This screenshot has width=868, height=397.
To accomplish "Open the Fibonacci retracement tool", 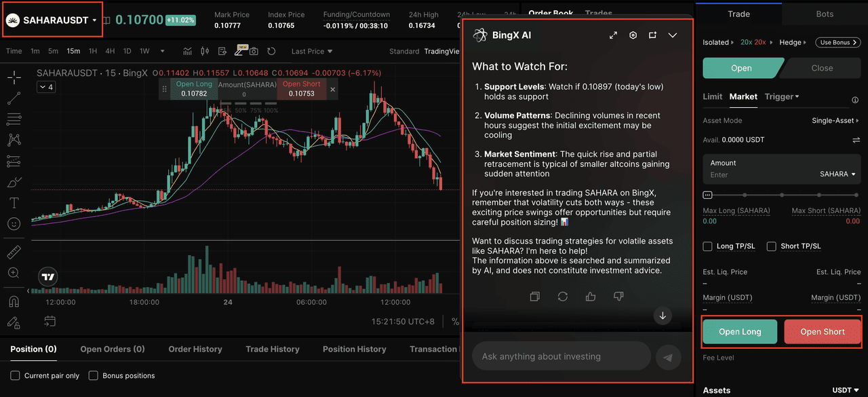I will coord(14,119).
